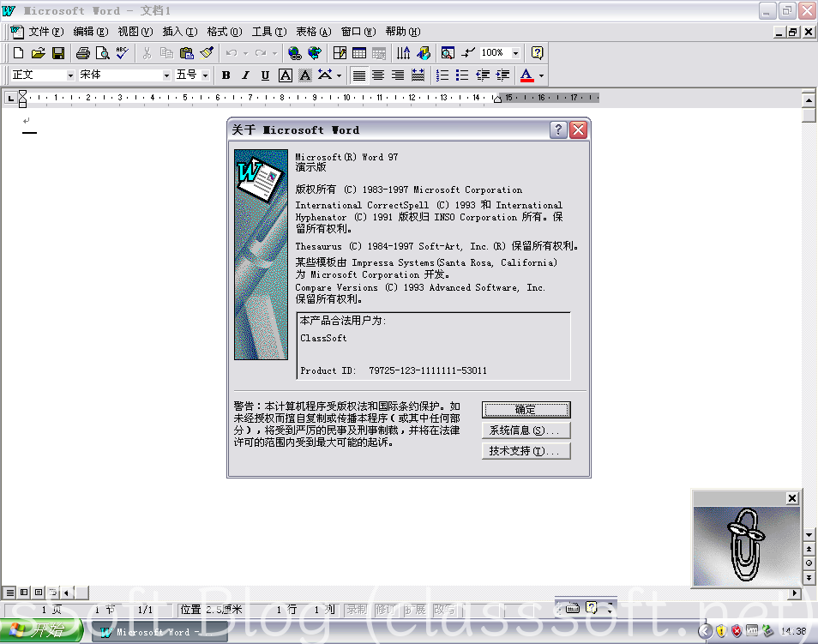Open the font name dropdown showing 宋体
Viewport: 818px width, 644px height.
(167, 75)
